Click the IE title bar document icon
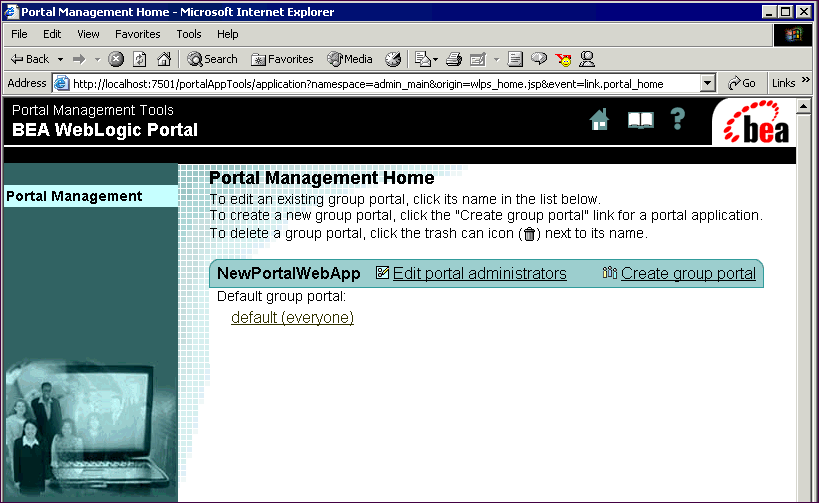 point(10,11)
